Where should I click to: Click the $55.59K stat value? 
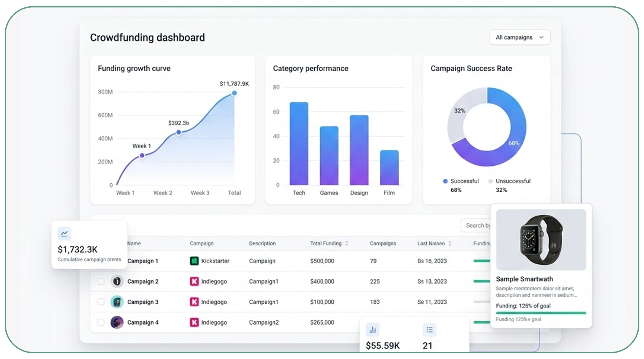[x=383, y=345]
